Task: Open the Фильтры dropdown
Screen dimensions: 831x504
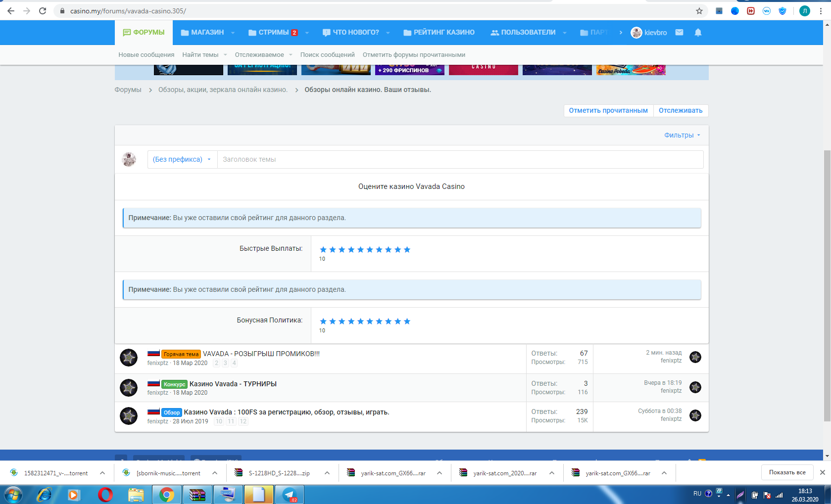Action: pos(682,135)
